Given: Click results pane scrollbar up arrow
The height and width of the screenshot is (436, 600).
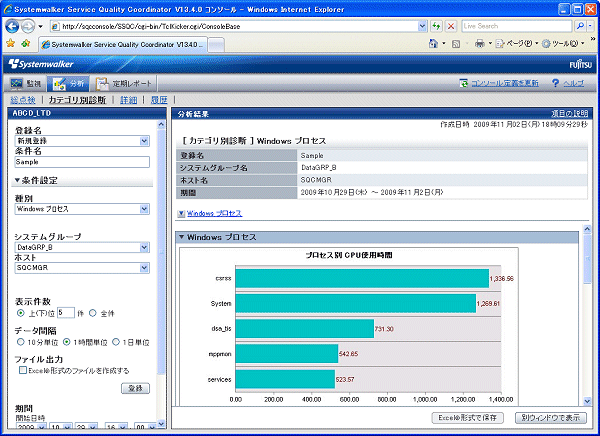Looking at the screenshot, I should pos(587,229).
